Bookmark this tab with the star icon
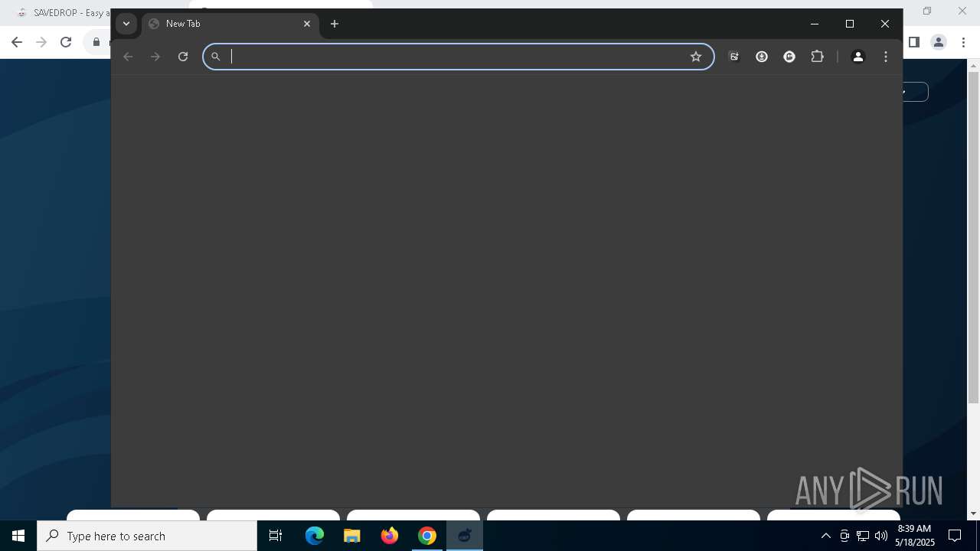This screenshot has width=980, height=551. [x=696, y=57]
